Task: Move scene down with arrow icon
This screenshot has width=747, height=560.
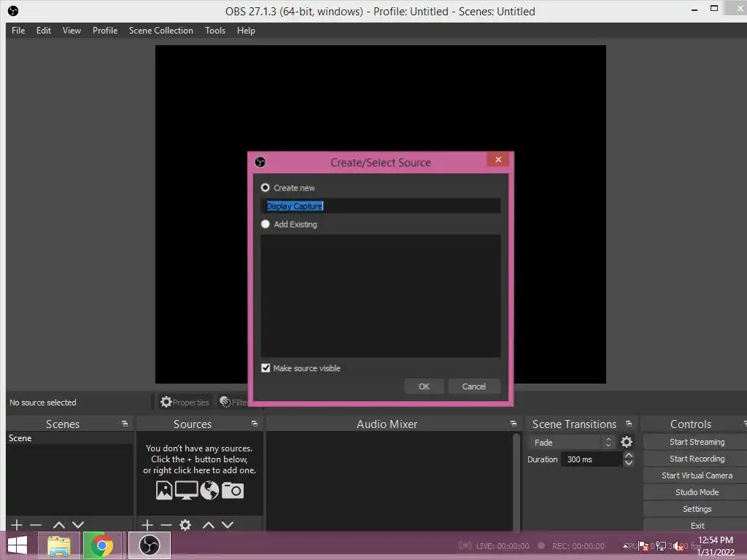Action: point(78,525)
